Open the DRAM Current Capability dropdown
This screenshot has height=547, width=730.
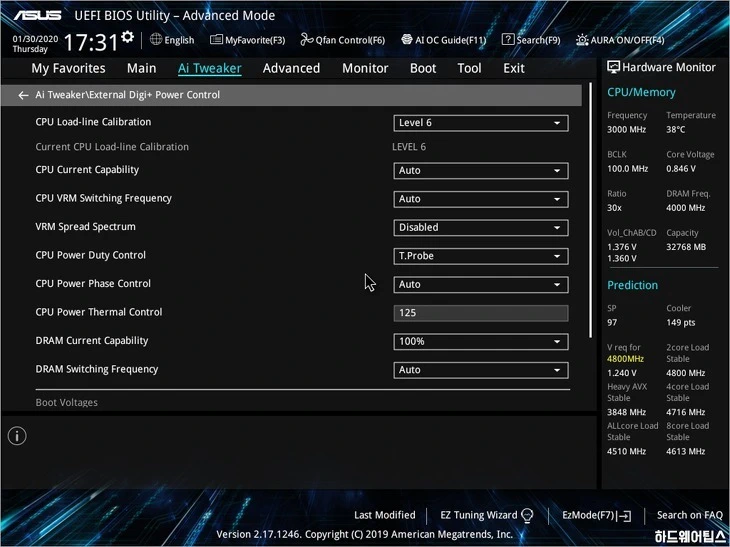coord(480,341)
